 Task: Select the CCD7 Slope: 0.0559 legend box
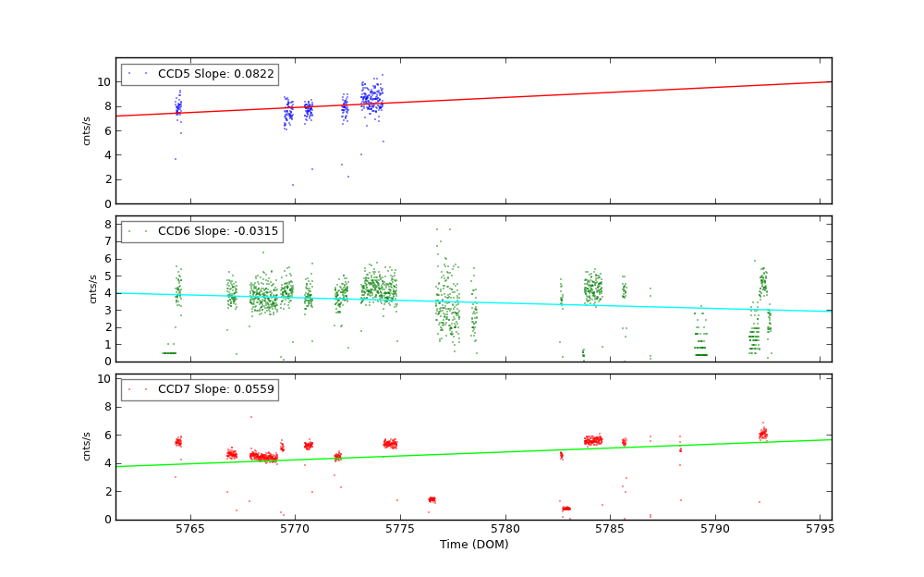tap(200, 389)
